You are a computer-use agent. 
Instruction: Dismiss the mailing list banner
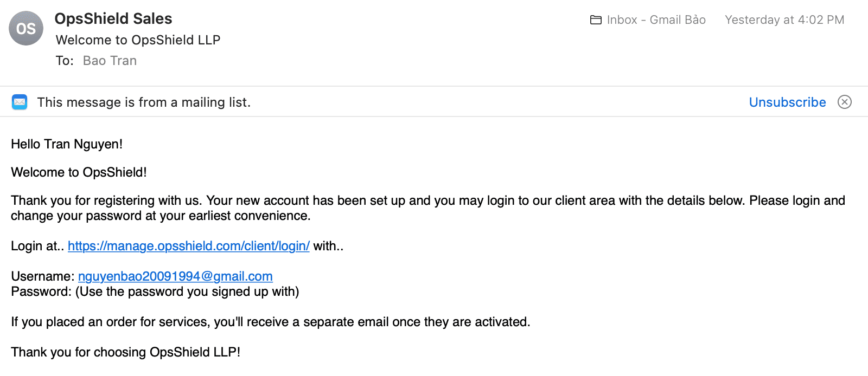(845, 102)
